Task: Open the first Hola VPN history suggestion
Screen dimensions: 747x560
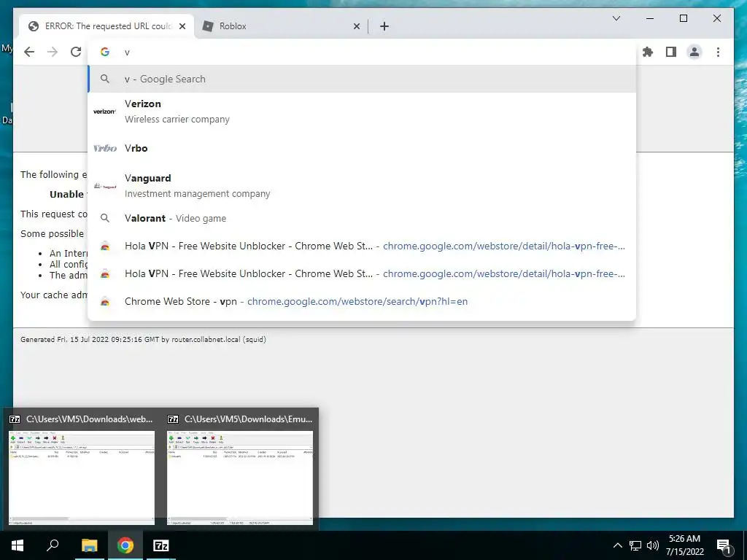Action: (x=362, y=246)
